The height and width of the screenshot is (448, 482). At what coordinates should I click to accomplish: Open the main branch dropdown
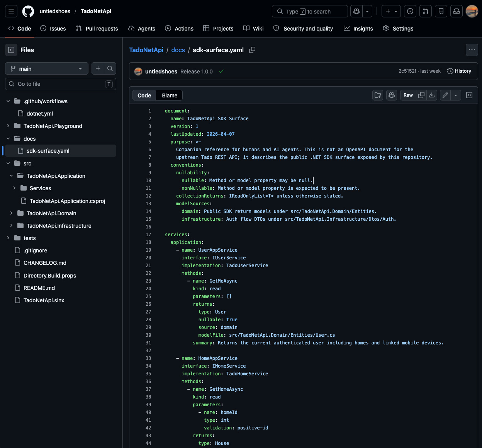click(47, 69)
